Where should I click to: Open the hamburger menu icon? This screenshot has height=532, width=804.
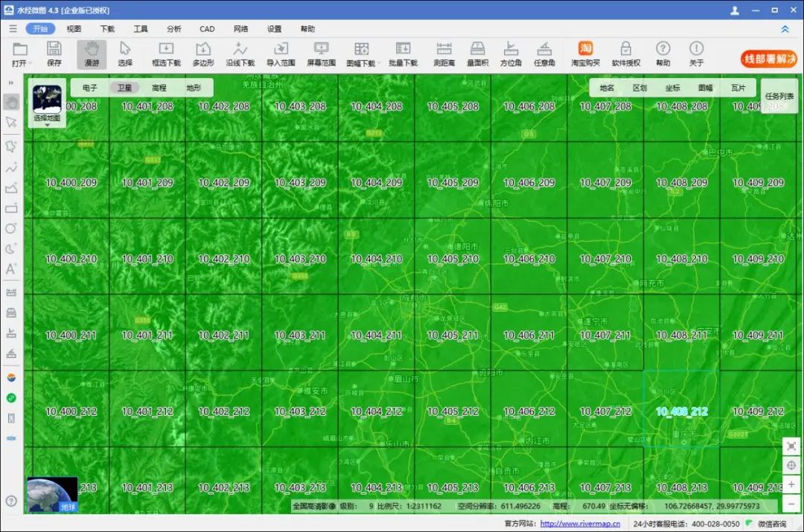13,29
